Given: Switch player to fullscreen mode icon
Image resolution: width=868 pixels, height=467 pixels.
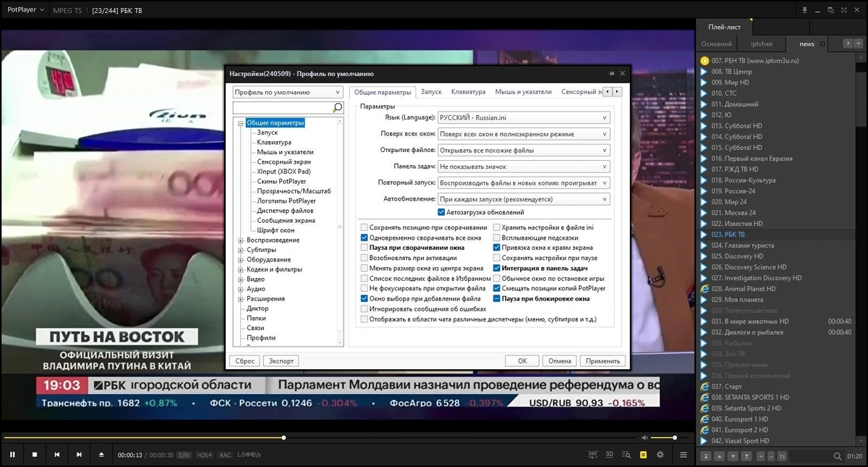Looking at the screenshot, I should tap(843, 9).
